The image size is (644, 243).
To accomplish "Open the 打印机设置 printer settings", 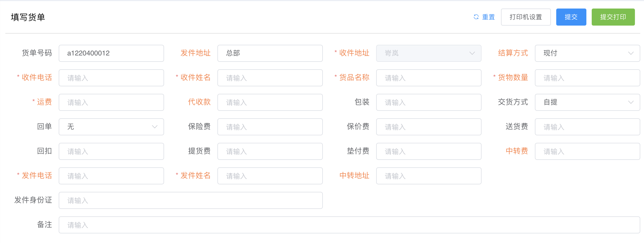I will point(526,17).
